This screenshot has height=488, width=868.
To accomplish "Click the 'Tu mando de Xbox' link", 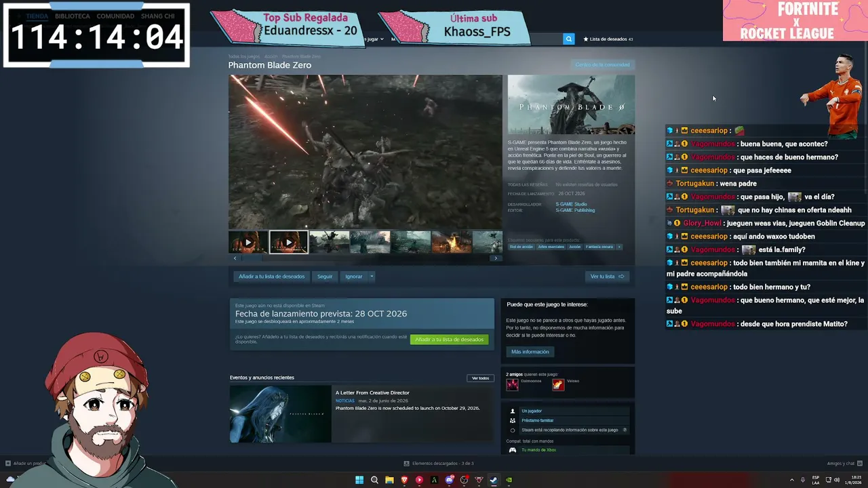I will 538,450.
